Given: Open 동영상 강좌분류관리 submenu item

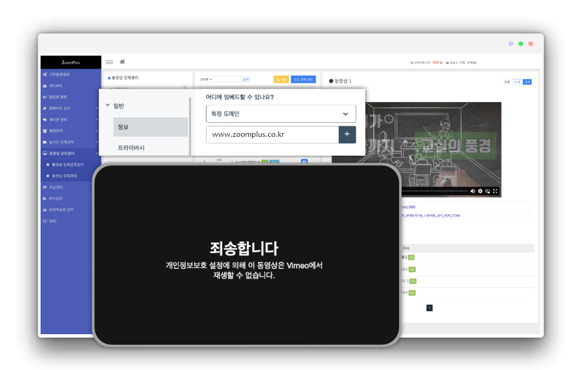Looking at the screenshot, I should 68,164.
